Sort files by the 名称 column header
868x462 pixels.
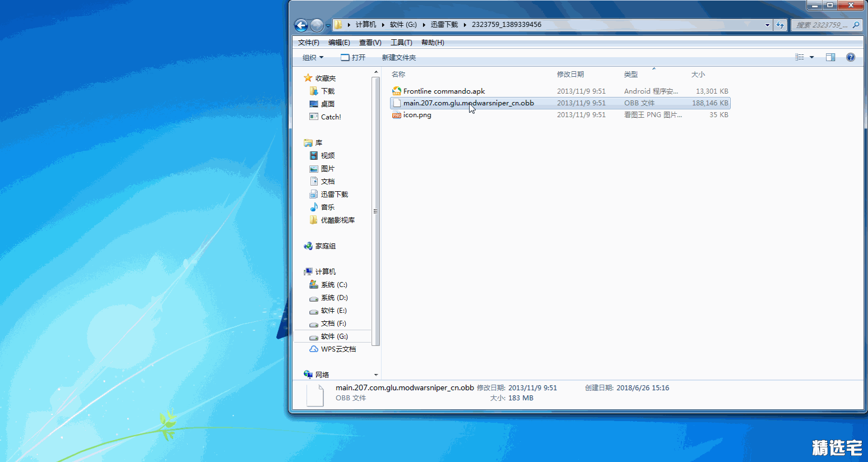pyautogui.click(x=398, y=74)
